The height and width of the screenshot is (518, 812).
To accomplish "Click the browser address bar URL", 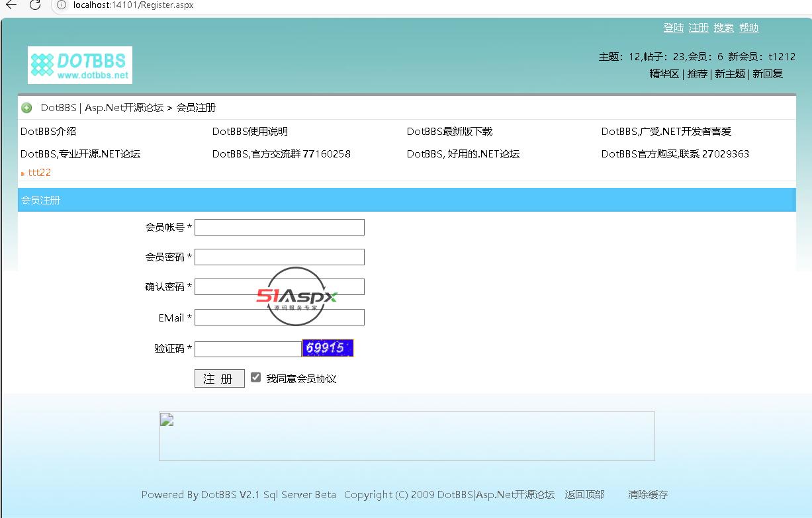I will [133, 5].
